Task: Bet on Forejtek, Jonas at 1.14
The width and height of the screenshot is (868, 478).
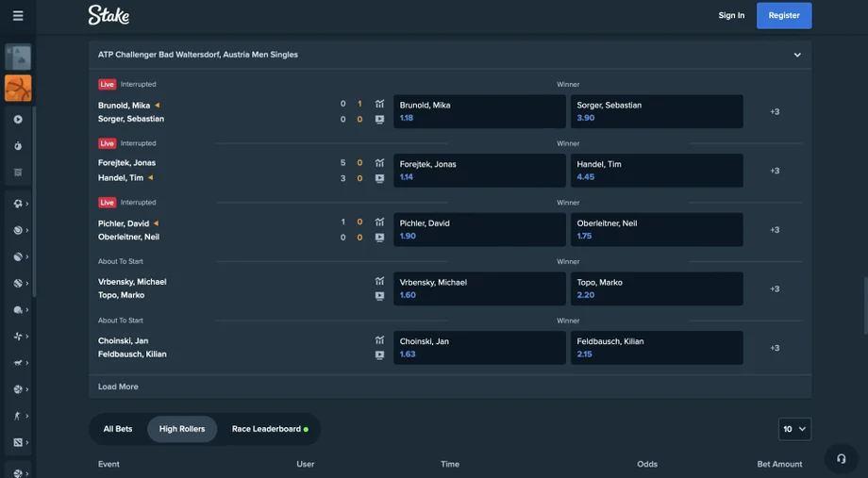Action: [x=479, y=171]
